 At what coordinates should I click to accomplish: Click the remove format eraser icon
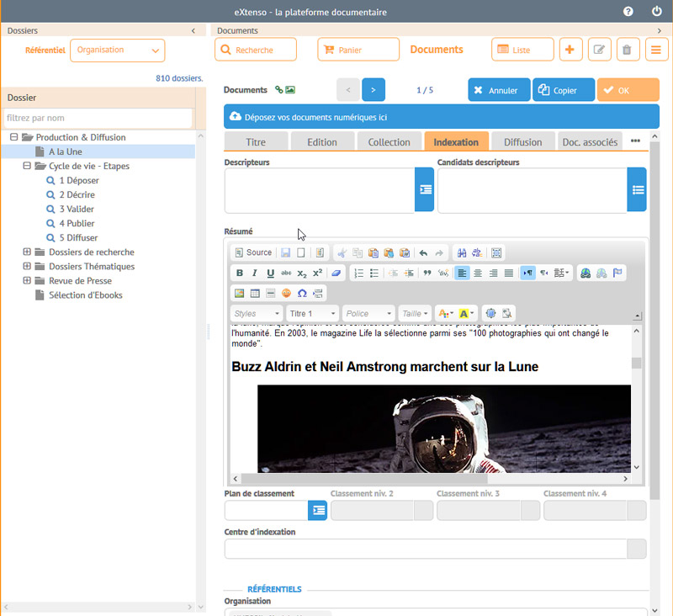coord(336,273)
